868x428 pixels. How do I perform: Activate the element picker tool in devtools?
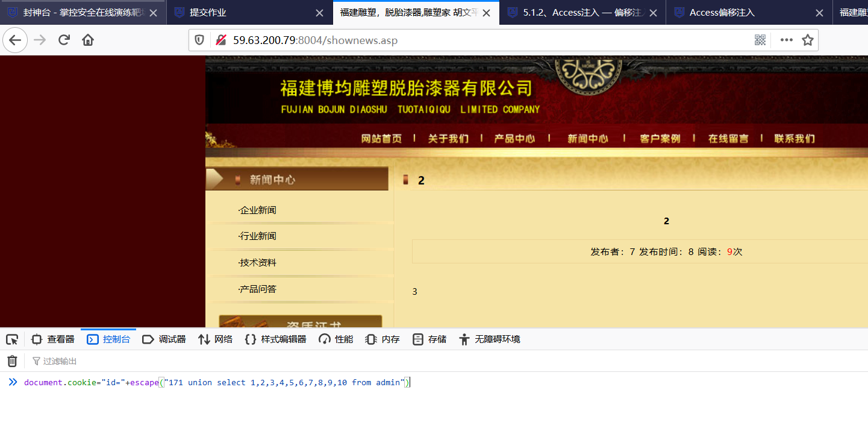(12, 339)
